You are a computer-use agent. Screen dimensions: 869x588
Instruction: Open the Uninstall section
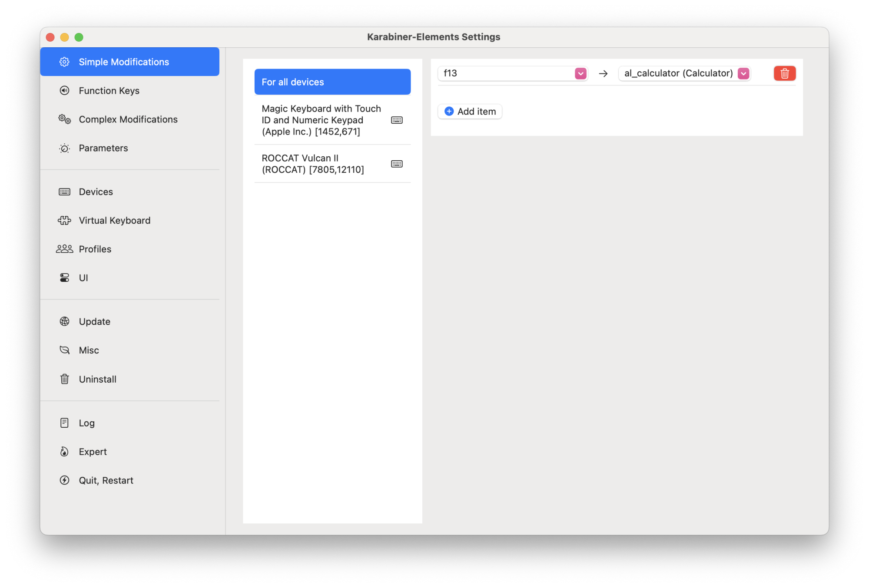click(x=97, y=379)
